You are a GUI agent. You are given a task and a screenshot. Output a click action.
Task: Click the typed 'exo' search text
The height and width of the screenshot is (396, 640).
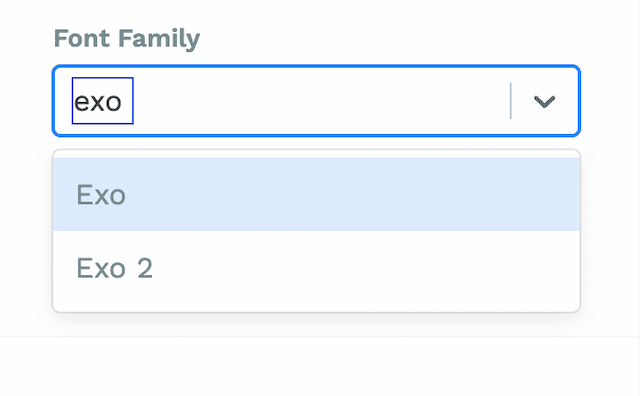tap(98, 102)
